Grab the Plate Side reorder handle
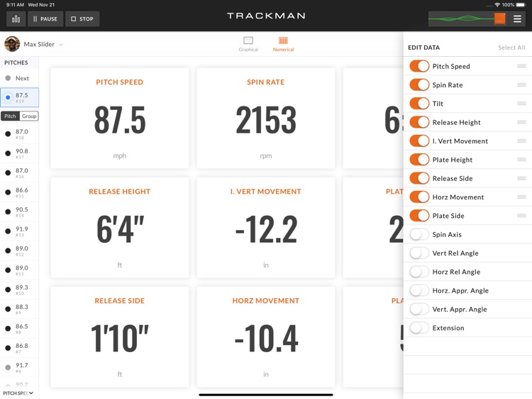This screenshot has height=399, width=532. pyautogui.click(x=521, y=215)
